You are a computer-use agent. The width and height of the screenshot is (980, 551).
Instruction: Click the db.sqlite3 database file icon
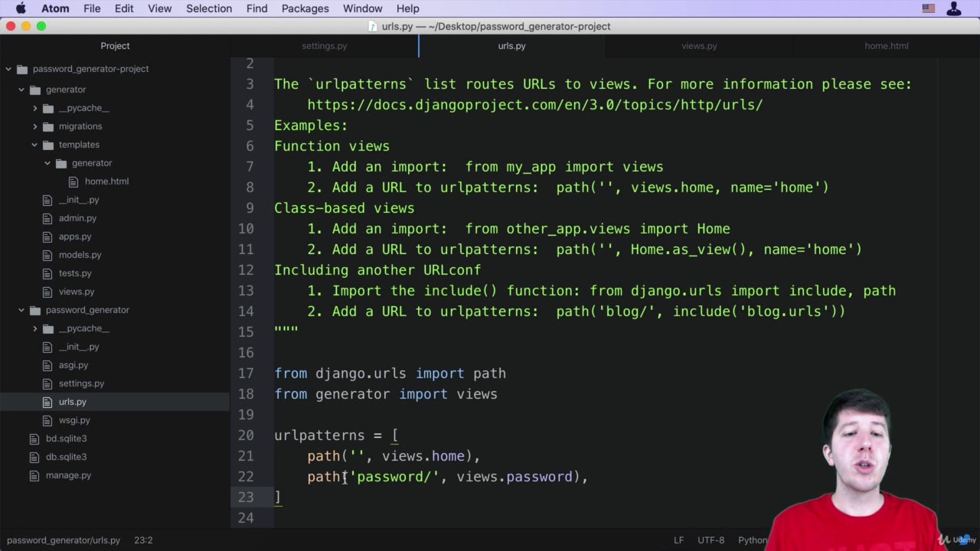pyautogui.click(x=34, y=457)
